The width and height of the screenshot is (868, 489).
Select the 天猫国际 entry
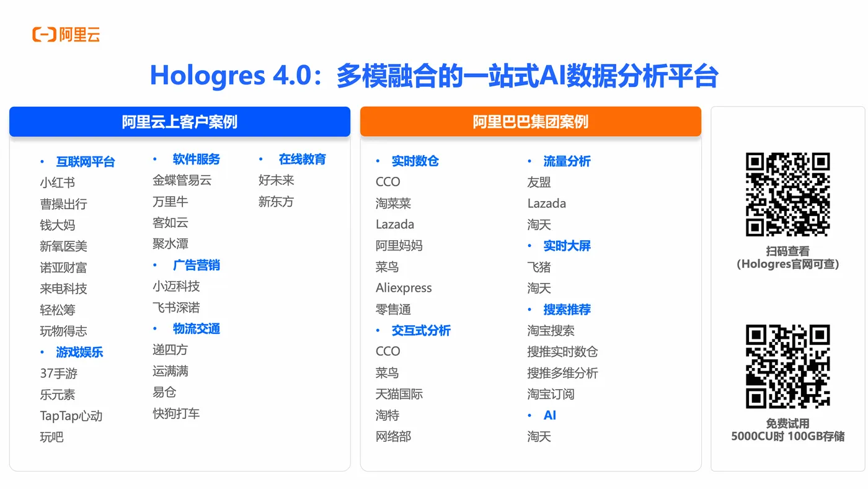[x=399, y=394]
